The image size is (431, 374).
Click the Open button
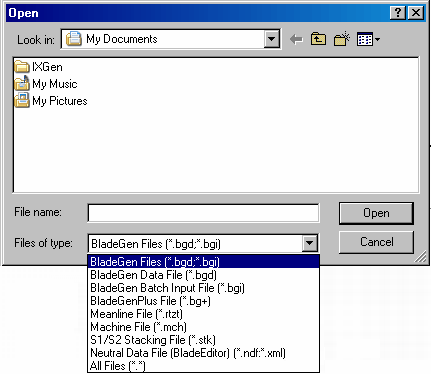(376, 213)
